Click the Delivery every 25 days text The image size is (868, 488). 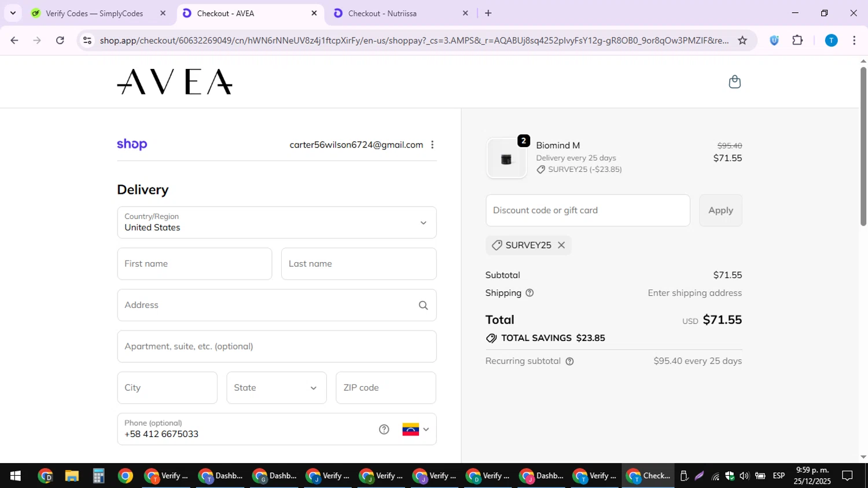pyautogui.click(x=576, y=157)
